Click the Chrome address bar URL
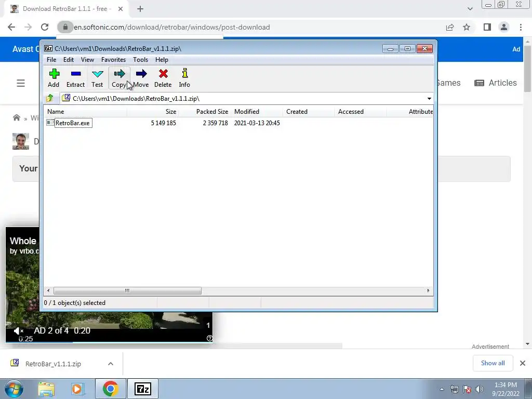Screen dimensions: 532x399 tap(172, 27)
